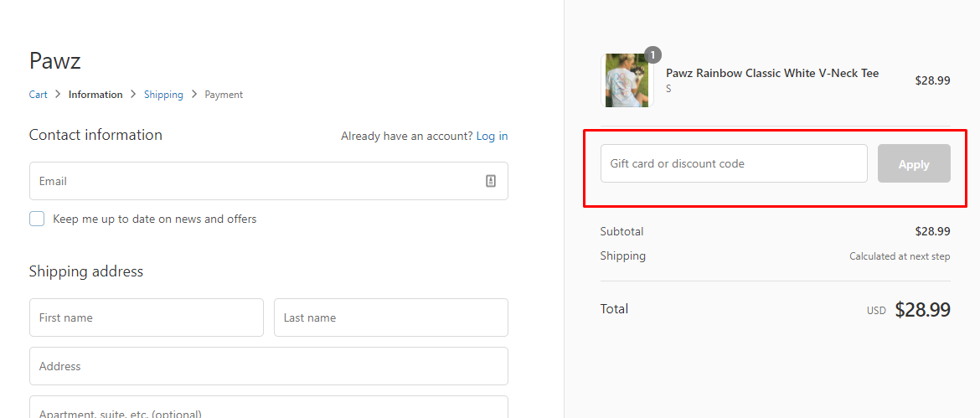
Task: Open the Pawz Rainbow tee product thumbnail
Action: (x=627, y=80)
